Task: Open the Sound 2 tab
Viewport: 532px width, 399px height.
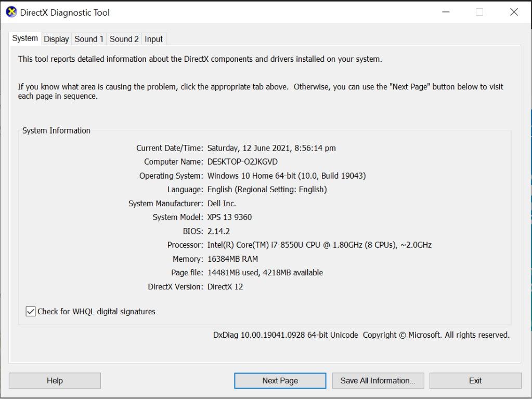Action: pos(123,38)
